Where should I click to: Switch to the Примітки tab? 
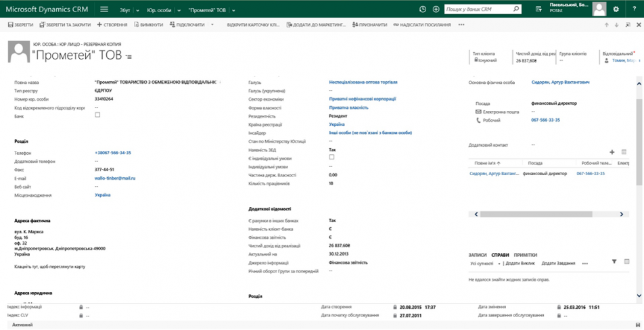525,255
